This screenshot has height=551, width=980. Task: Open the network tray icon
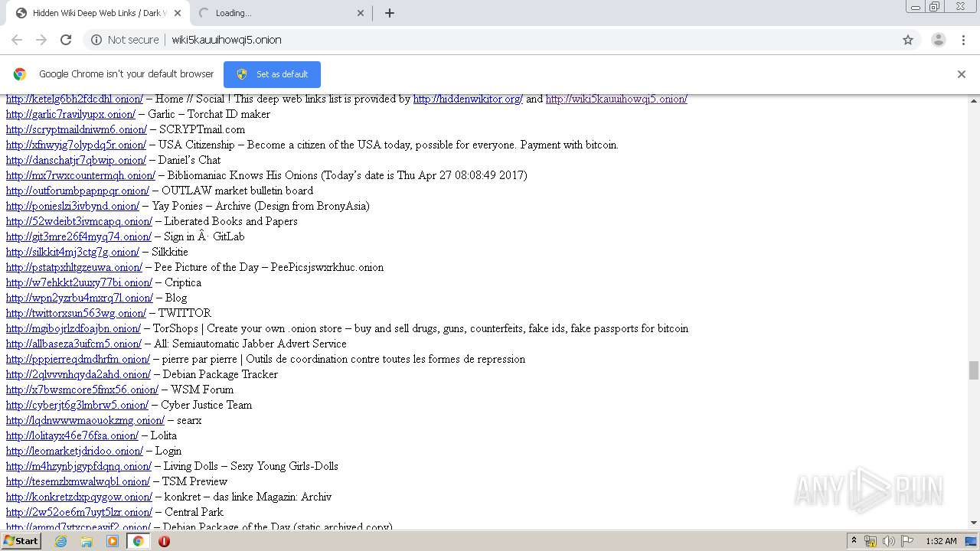click(871, 541)
